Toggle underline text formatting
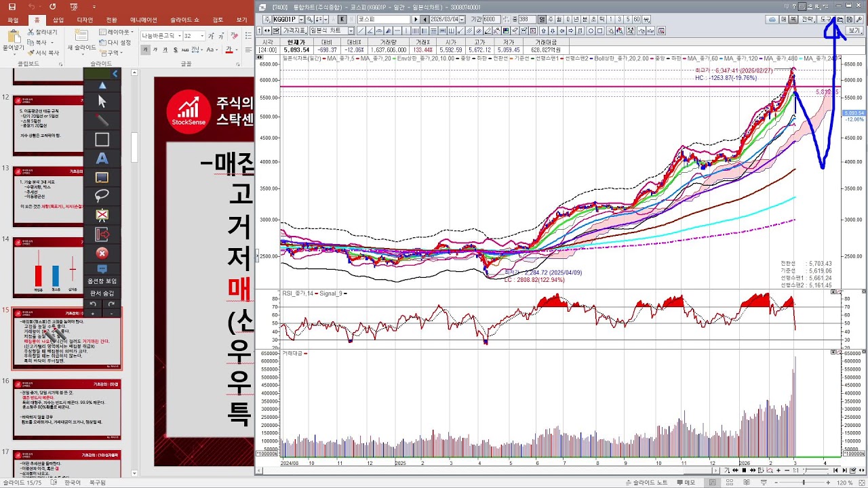Image resolution: width=868 pixels, height=488 pixels. (x=165, y=49)
